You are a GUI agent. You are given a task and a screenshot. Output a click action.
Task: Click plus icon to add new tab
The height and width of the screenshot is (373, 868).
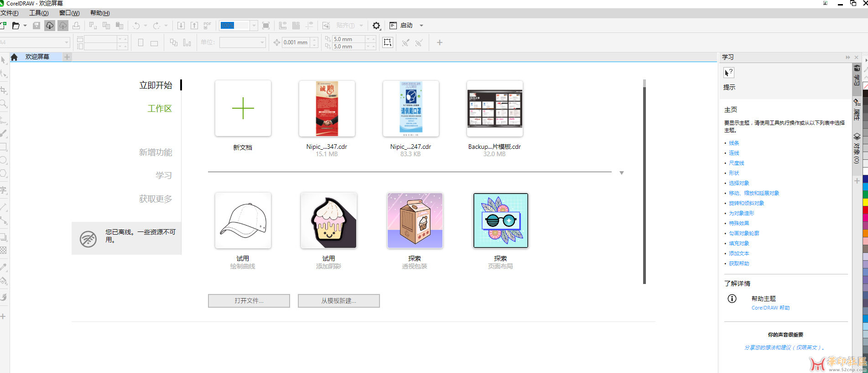pos(67,57)
